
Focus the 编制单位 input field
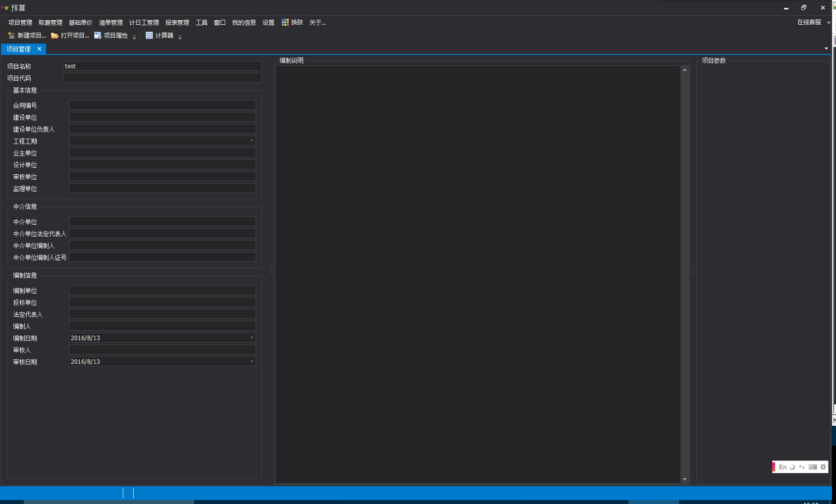click(x=162, y=290)
